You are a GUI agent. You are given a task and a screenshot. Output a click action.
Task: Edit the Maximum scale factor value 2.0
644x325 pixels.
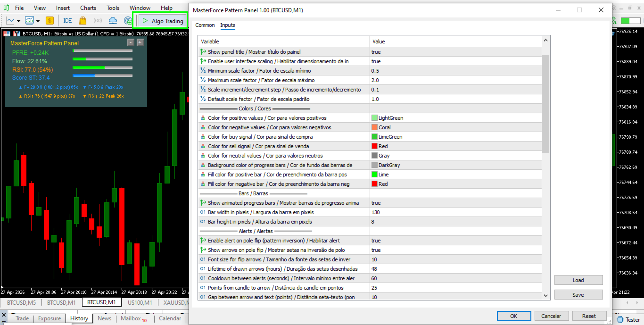pyautogui.click(x=456, y=80)
